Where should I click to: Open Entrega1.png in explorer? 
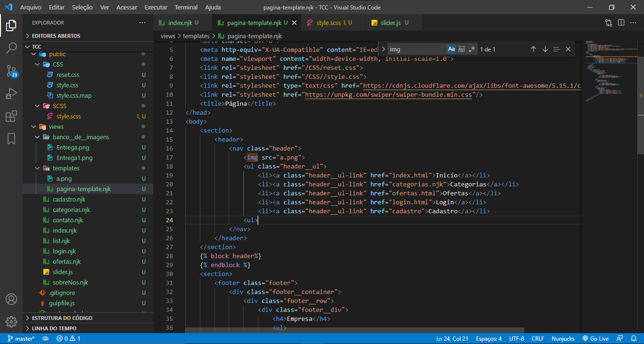(88, 158)
